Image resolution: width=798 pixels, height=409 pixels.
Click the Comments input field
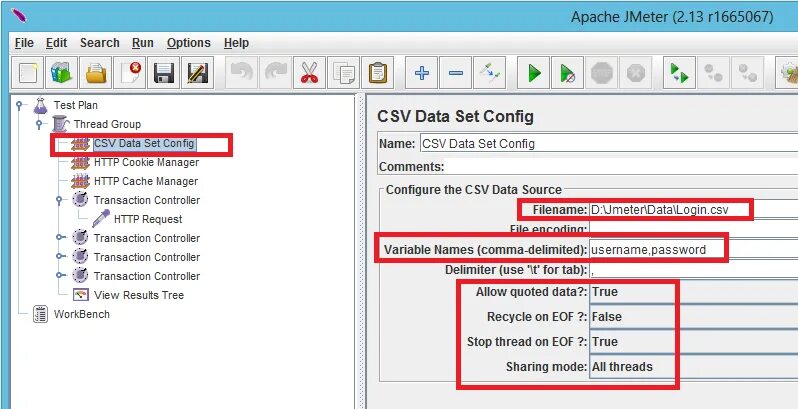tap(621, 166)
